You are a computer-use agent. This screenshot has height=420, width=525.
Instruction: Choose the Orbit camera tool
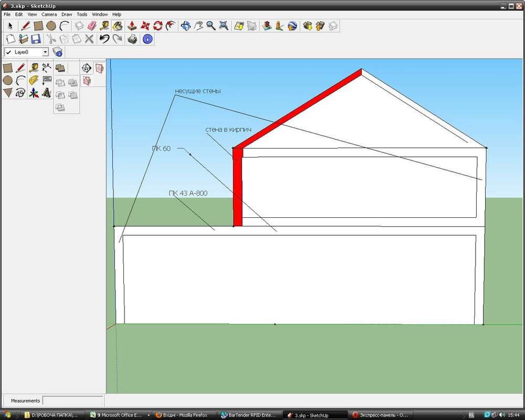pos(185,26)
